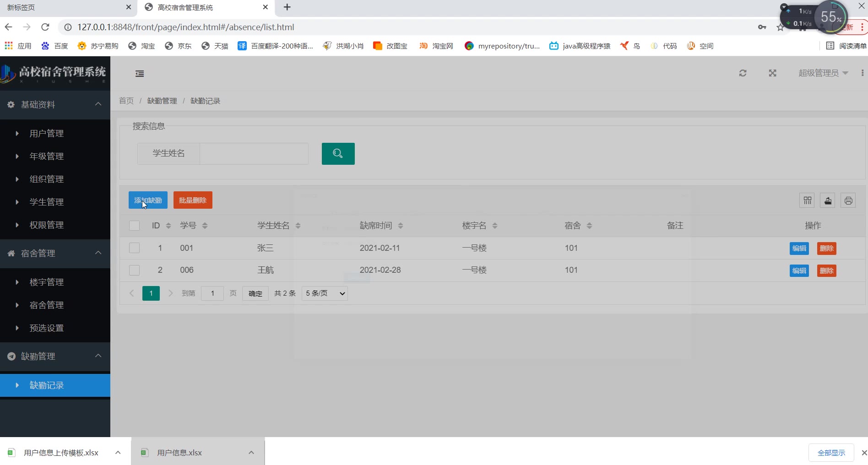
Task: Focus the 学生姓名 search input field
Action: 254,154
